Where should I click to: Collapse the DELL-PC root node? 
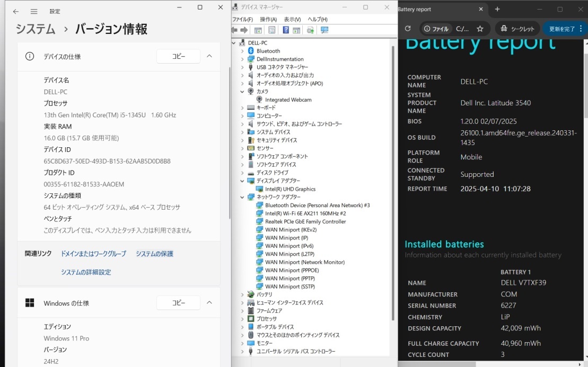(234, 43)
